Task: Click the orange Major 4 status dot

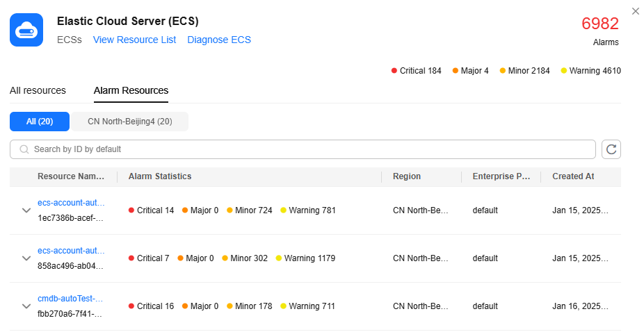Action: click(x=456, y=71)
